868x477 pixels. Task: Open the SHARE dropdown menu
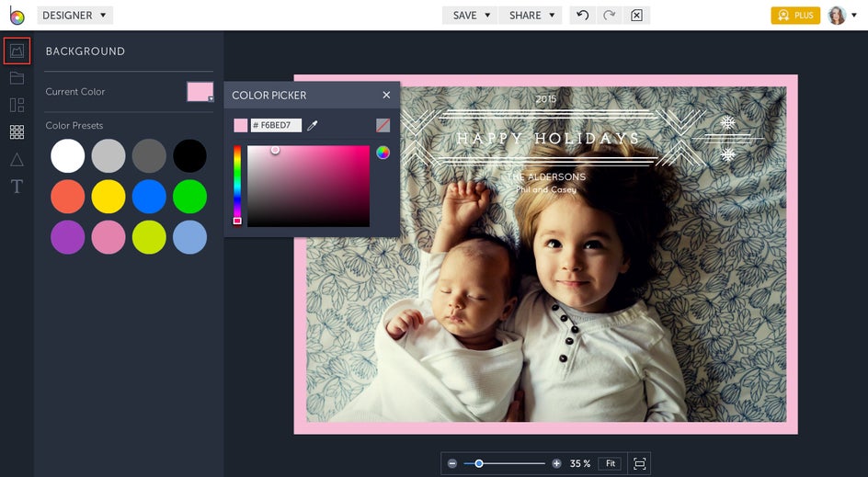point(531,16)
